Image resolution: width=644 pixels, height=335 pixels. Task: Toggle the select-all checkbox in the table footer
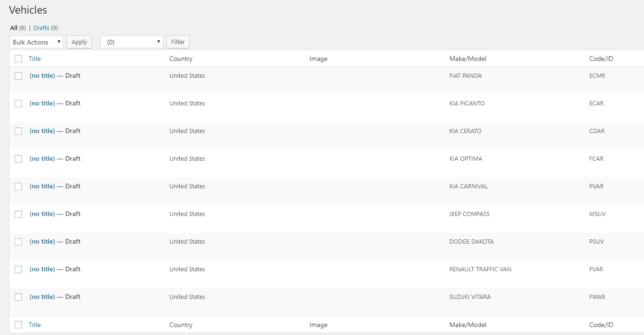point(18,325)
